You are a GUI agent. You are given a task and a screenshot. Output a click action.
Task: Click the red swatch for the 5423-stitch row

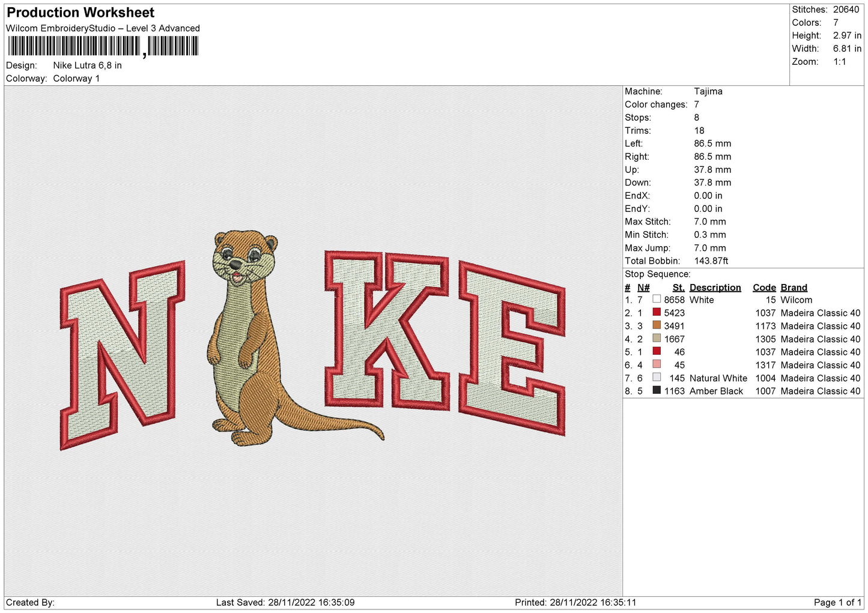coord(657,312)
